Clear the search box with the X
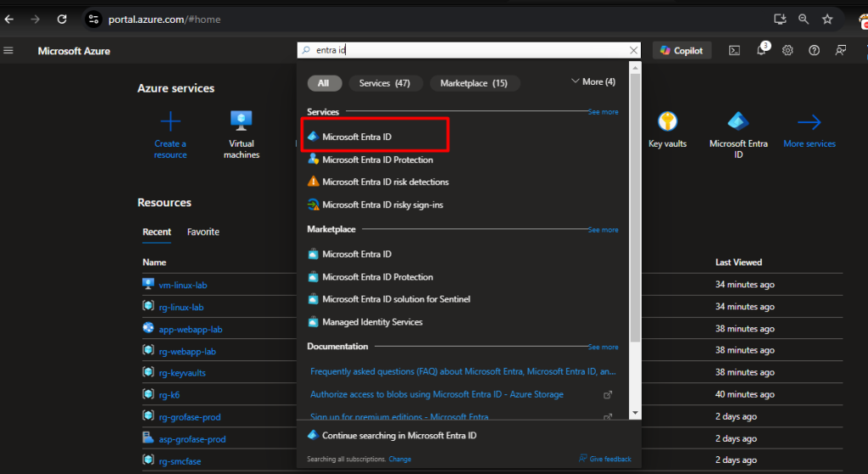 point(632,51)
